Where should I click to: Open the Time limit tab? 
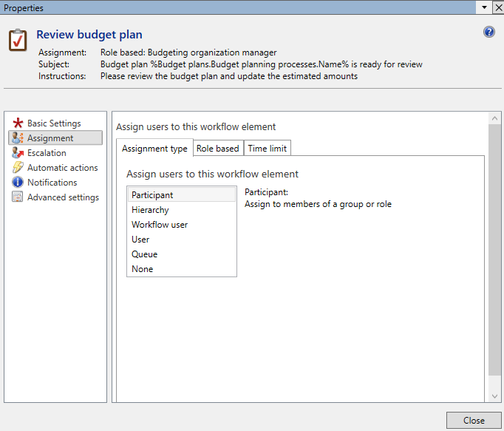click(x=267, y=149)
